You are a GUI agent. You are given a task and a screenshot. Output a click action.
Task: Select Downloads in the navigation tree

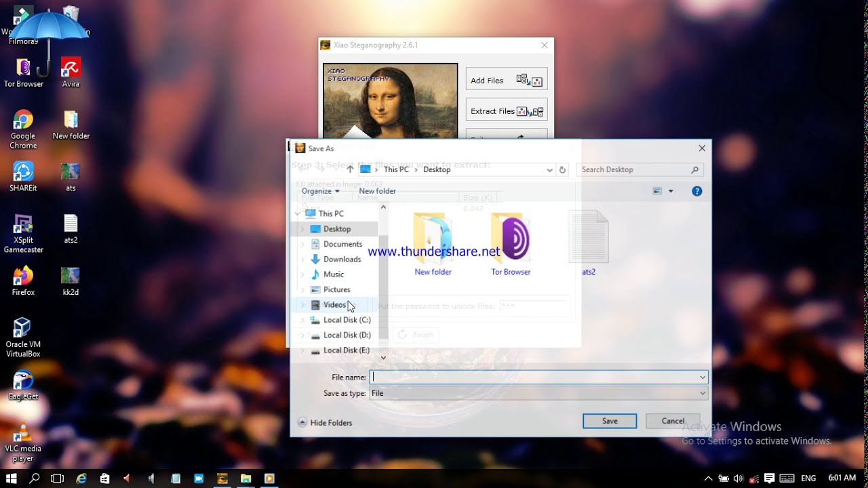342,259
